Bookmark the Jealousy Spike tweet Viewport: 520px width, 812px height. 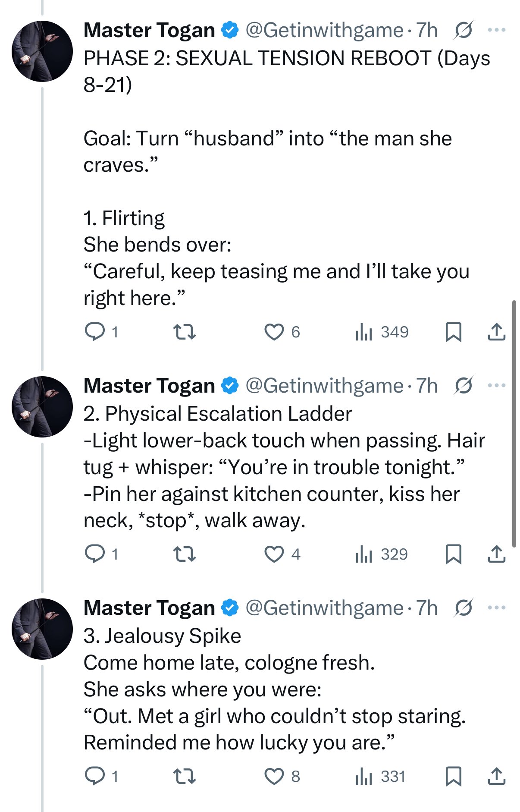click(x=453, y=776)
